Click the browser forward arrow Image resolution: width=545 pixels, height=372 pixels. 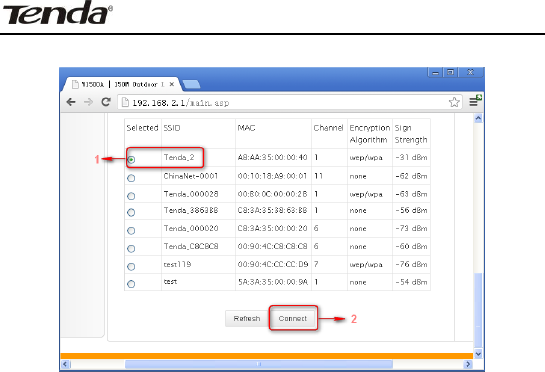pyautogui.click(x=88, y=102)
